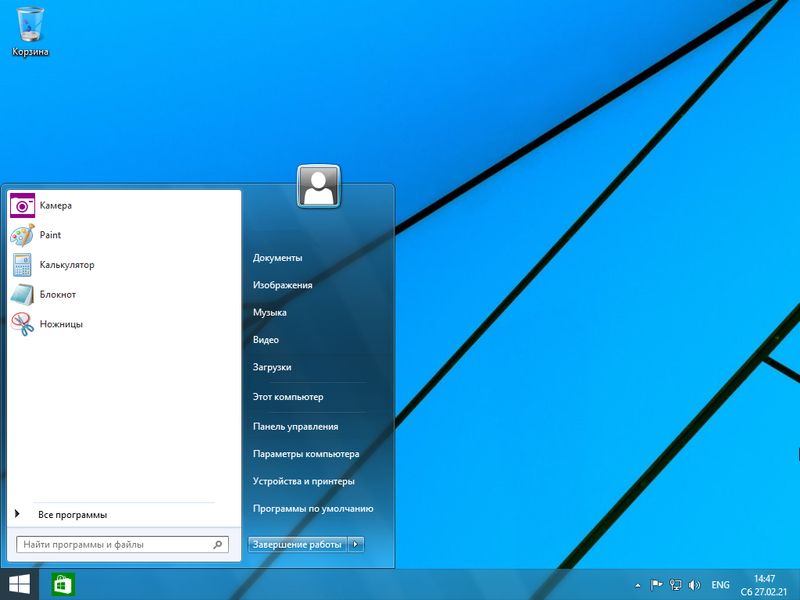Click the Windows Store taskbar icon
This screenshot has height=600, width=800.
point(63,584)
